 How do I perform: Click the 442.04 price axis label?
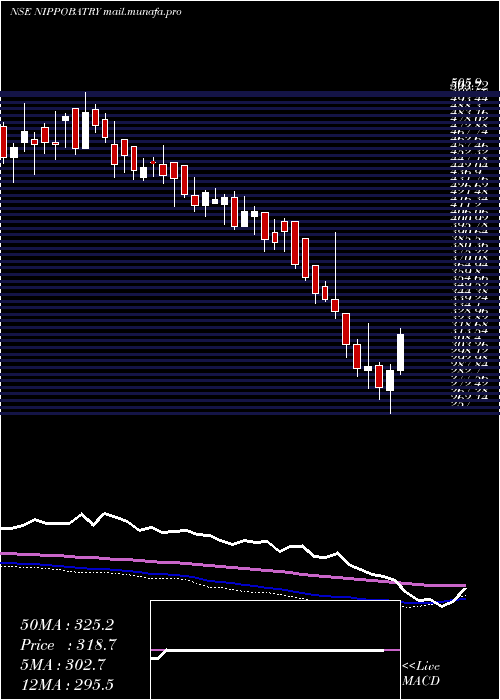(469, 164)
